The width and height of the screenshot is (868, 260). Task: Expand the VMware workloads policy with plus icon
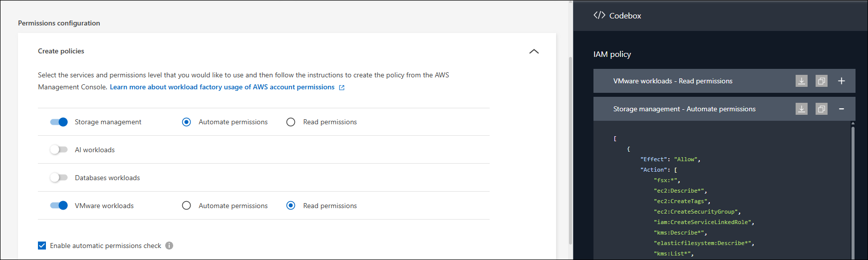click(x=841, y=81)
